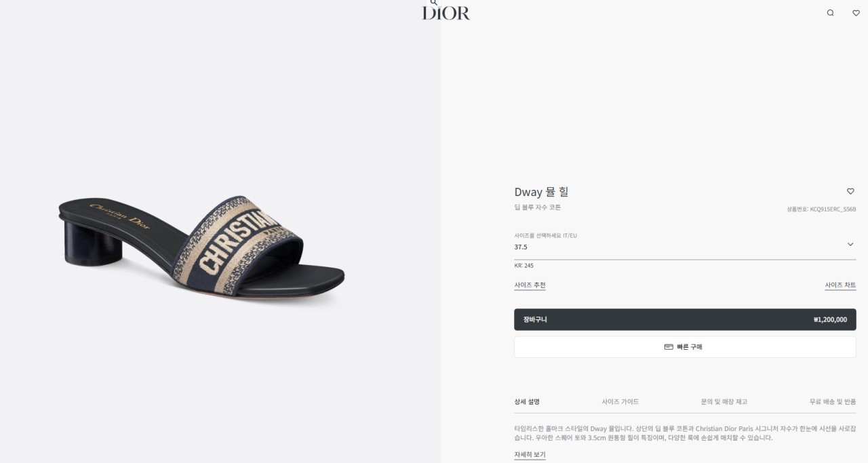Click the 딥 블루 자수 코튼 subtitle
The image size is (868, 463).
[x=537, y=207]
